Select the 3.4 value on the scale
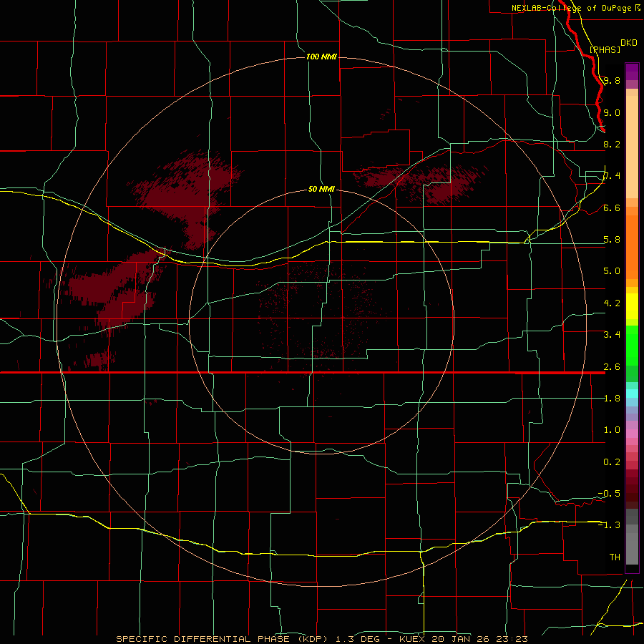This screenshot has width=644, height=644. pyautogui.click(x=612, y=335)
